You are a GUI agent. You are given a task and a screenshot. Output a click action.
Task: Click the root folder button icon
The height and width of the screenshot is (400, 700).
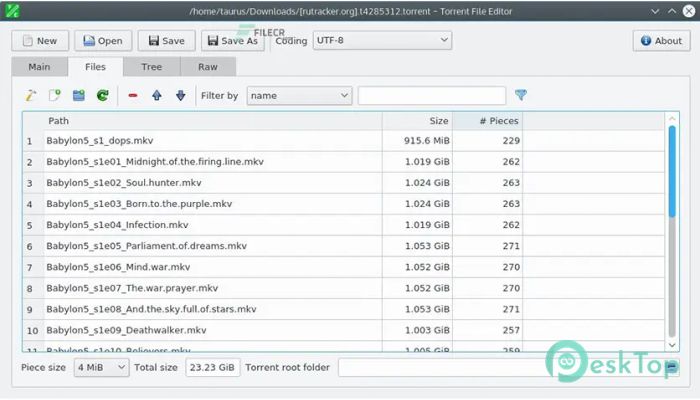click(671, 367)
